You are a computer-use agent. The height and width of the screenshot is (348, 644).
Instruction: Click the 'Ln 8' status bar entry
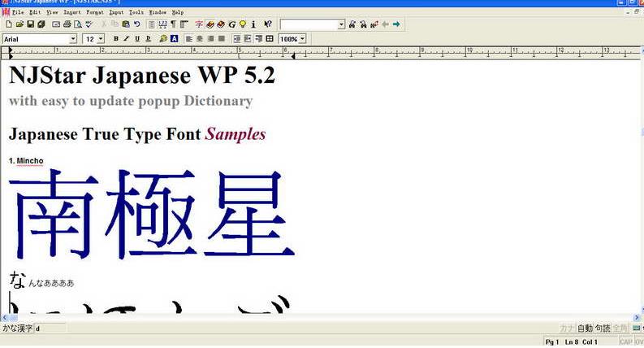pos(571,341)
